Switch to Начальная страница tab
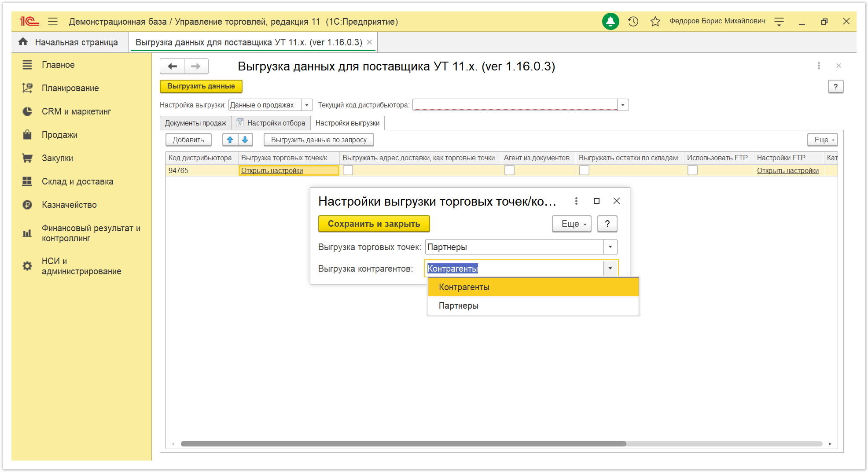The width and height of the screenshot is (868, 472). coord(70,42)
